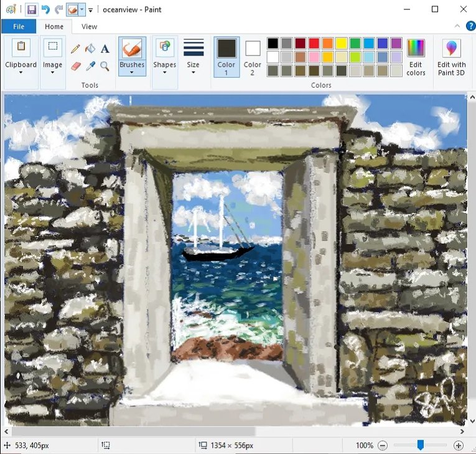This screenshot has width=476, height=454.
Task: Pick the dark red color swatch
Action: [301, 43]
